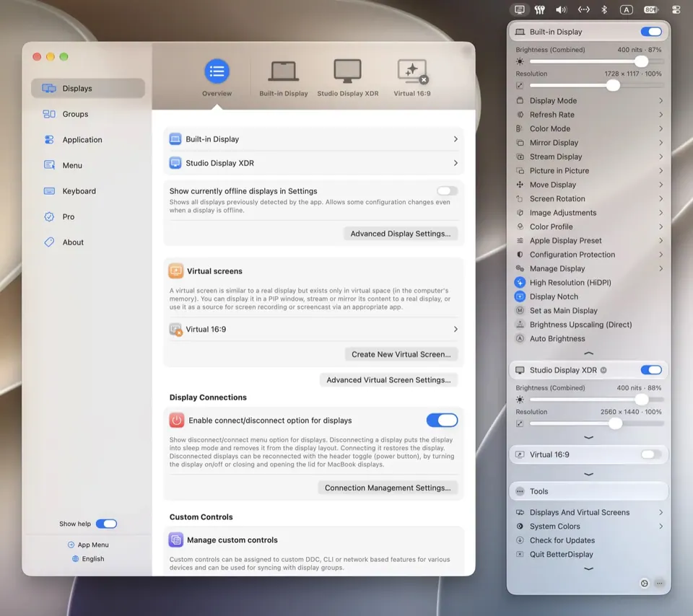693x616 pixels.
Task: Open the Control Center menu bar icon
Action: (x=676, y=9)
